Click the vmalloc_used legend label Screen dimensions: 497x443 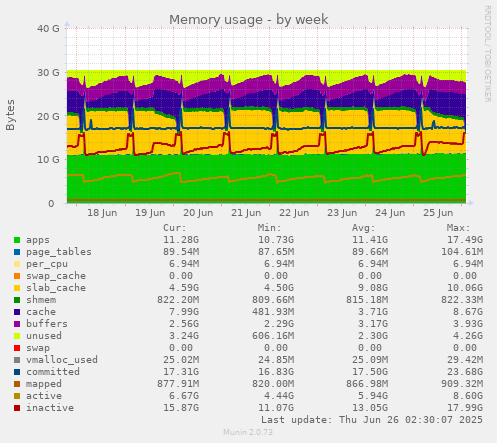(x=62, y=360)
